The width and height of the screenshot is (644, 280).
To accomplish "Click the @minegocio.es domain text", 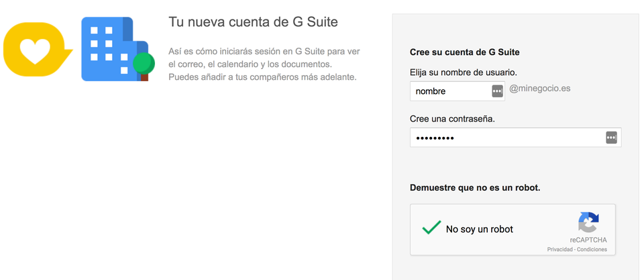I will point(539,88).
